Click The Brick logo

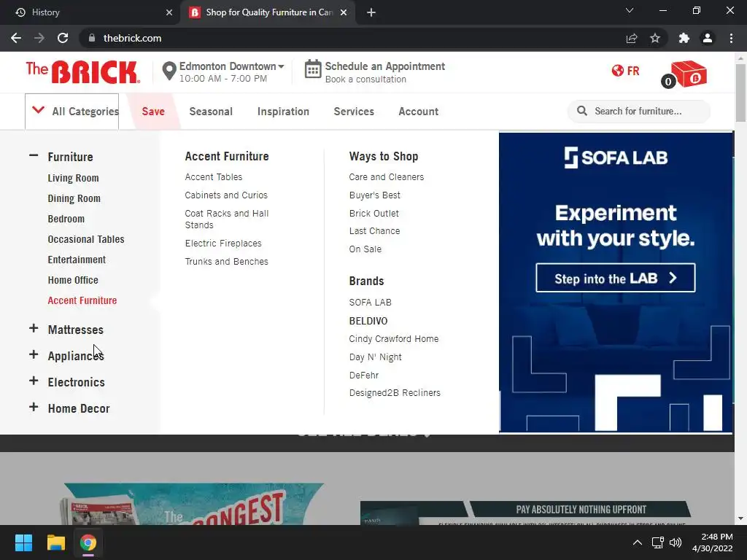83,72
